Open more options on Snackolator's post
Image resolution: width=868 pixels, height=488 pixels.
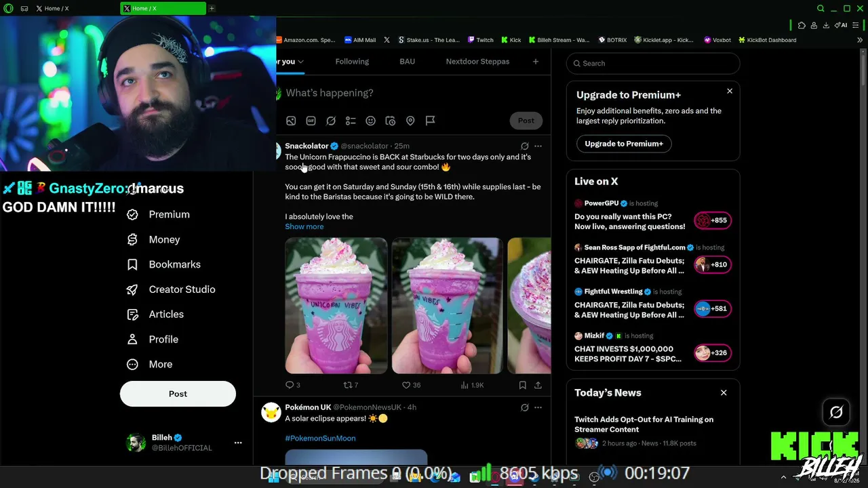point(538,146)
